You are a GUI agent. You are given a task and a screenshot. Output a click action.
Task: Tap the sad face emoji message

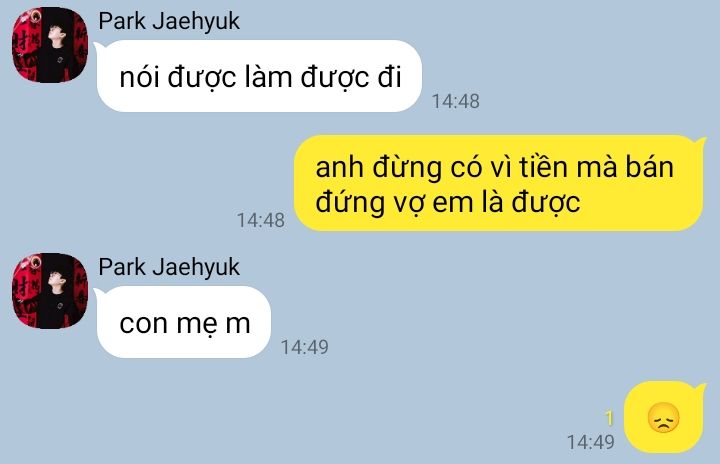(664, 417)
